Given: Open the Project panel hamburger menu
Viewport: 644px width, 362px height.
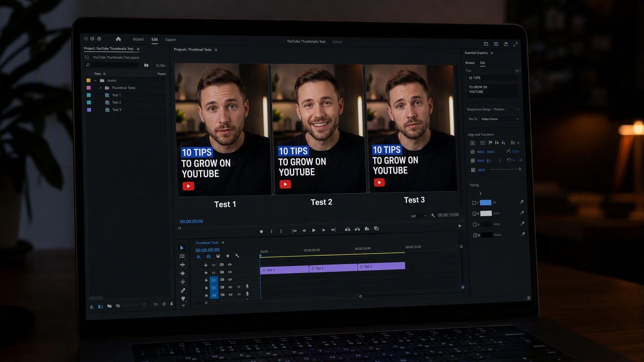Looking at the screenshot, I should pyautogui.click(x=138, y=49).
